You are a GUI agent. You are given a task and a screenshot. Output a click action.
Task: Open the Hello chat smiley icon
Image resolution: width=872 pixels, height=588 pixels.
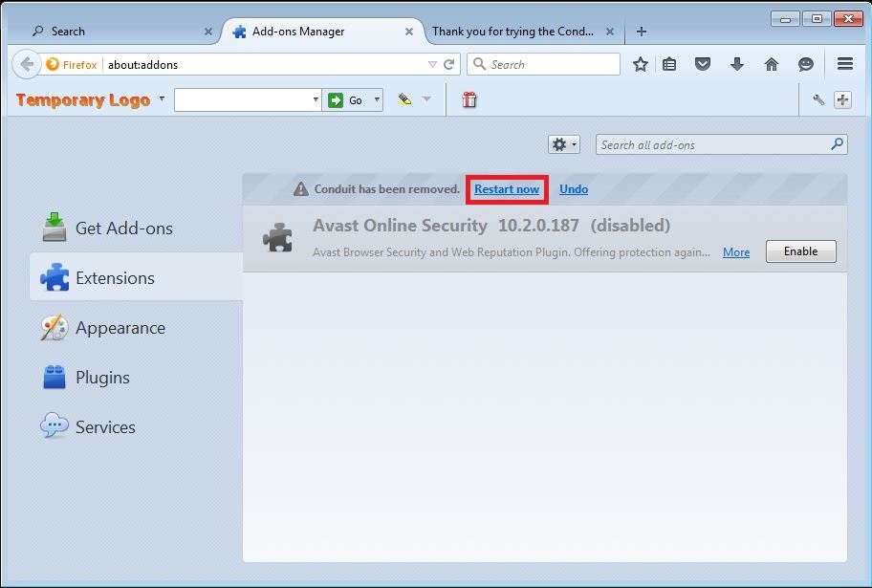click(806, 64)
